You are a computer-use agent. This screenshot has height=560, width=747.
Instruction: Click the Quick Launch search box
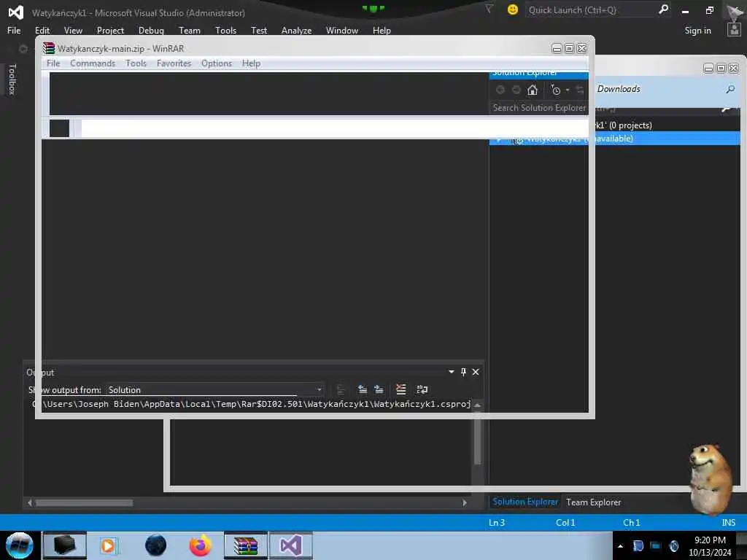pyautogui.click(x=589, y=10)
